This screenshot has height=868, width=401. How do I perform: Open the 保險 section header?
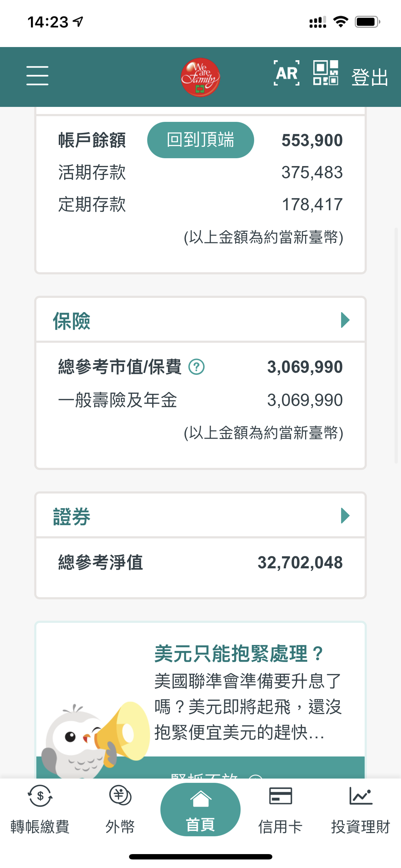[71, 321]
